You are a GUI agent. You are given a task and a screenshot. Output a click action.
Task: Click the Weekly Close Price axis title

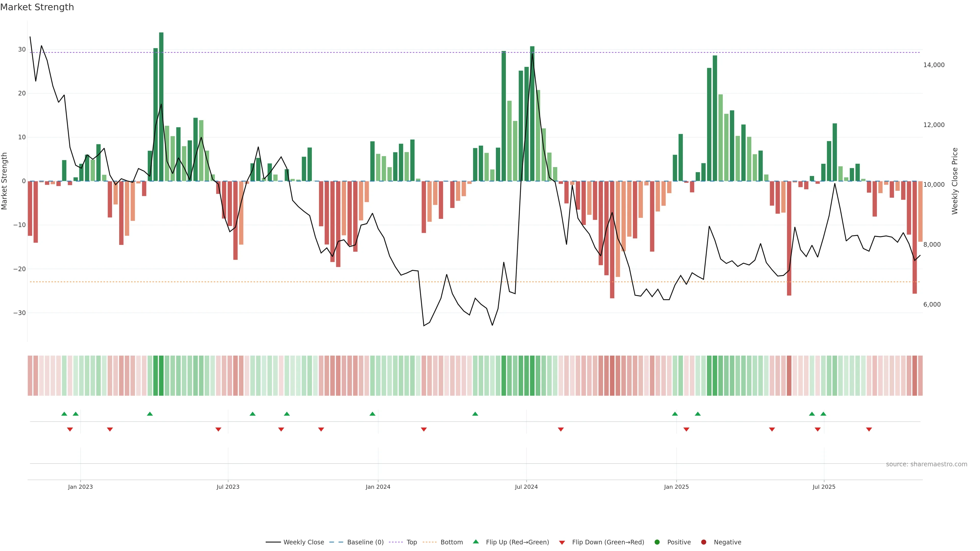tap(955, 181)
